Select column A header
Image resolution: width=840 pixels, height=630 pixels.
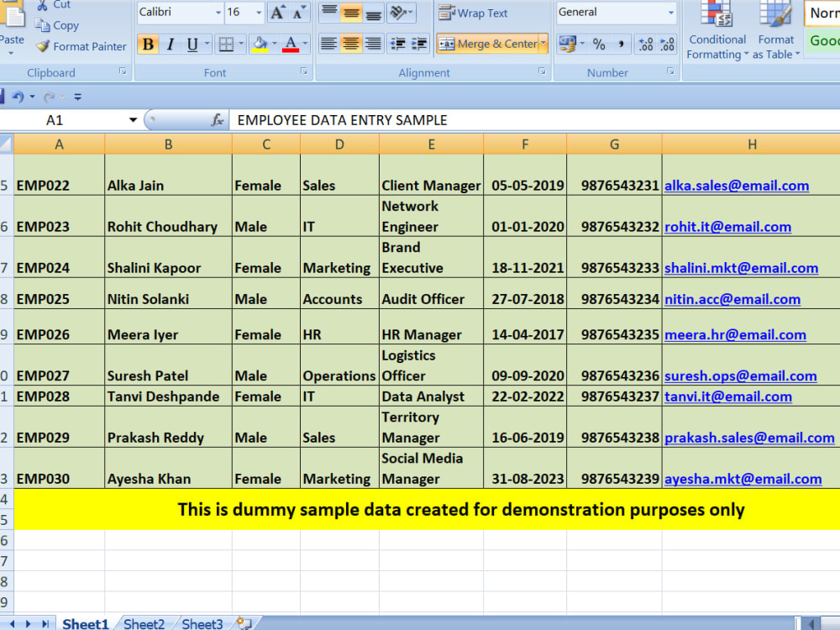tap(59, 144)
